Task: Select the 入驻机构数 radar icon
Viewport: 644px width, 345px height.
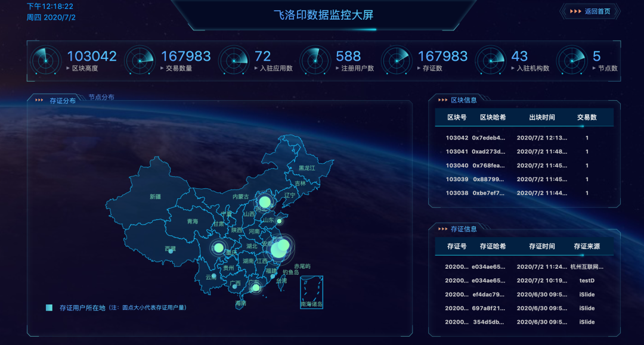Action: (491, 60)
